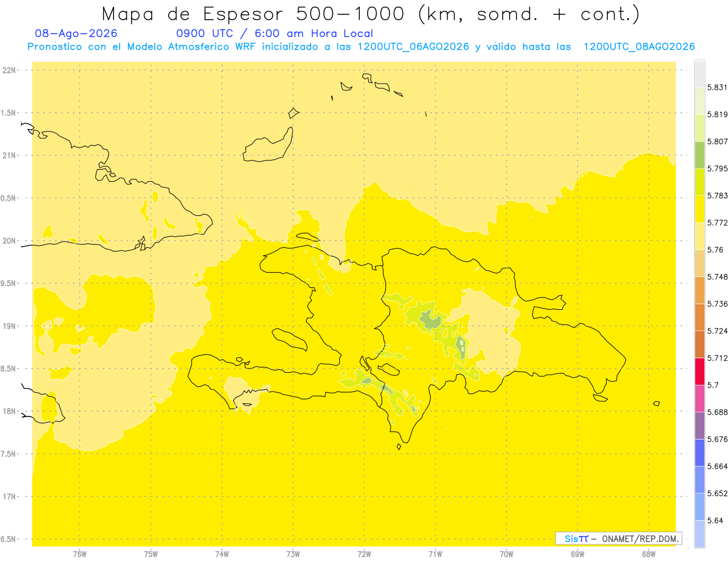Select the '70W' longitude label
The image size is (728, 562).
(x=507, y=554)
